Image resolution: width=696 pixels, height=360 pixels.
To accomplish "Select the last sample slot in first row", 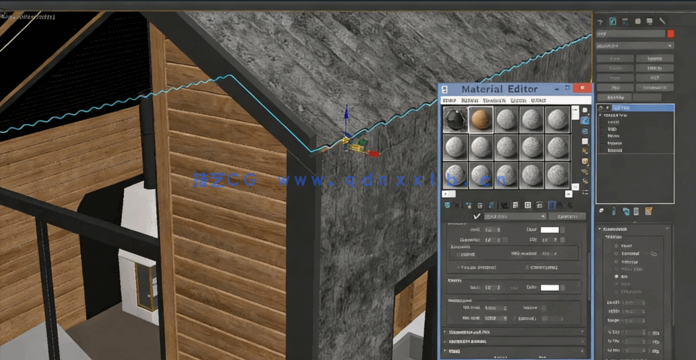I will pyautogui.click(x=558, y=119).
